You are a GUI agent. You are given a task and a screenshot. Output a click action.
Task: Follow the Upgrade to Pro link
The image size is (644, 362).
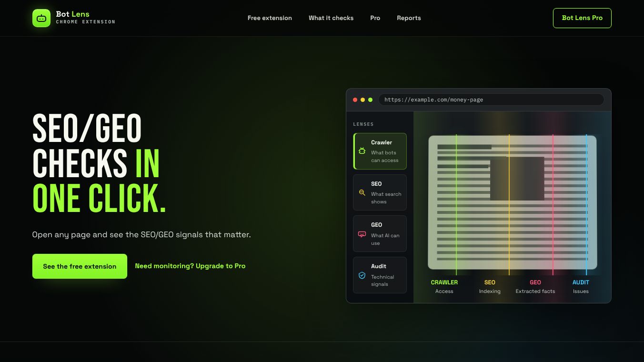190,266
